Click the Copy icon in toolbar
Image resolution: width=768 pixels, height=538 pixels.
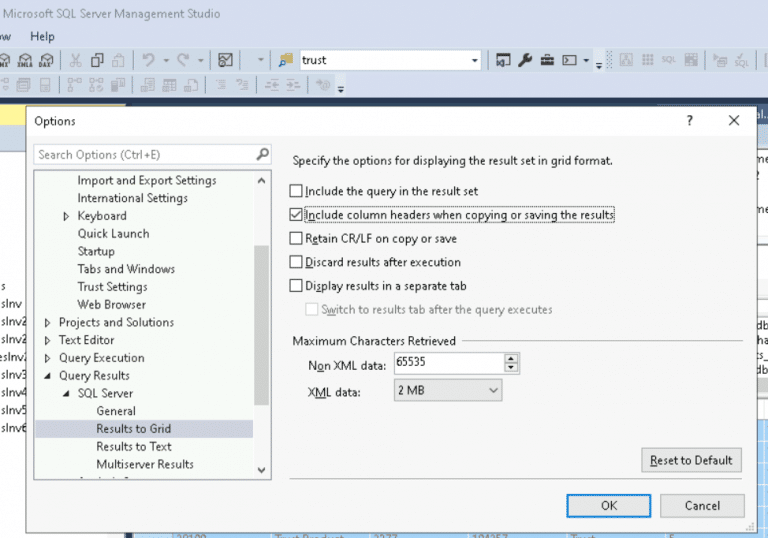tap(98, 60)
